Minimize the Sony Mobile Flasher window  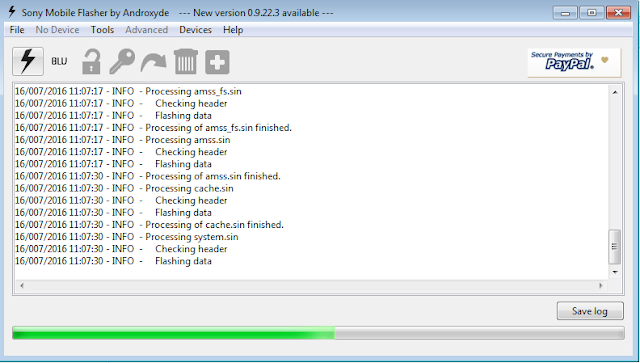pos(565,13)
